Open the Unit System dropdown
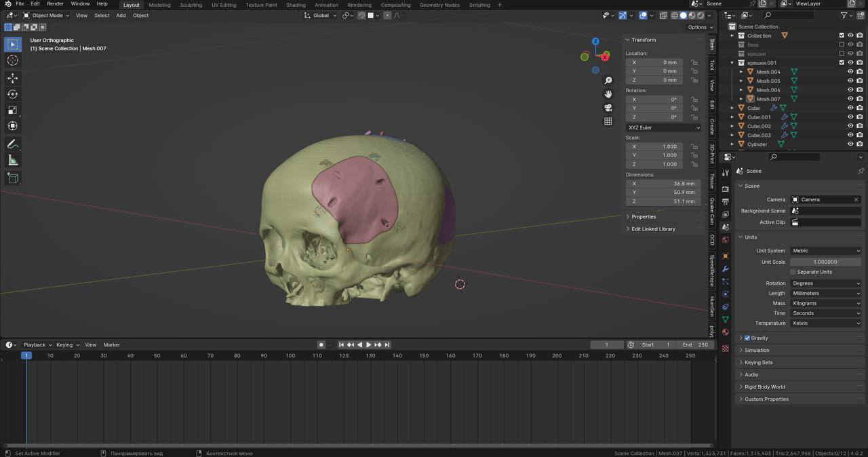 pyautogui.click(x=825, y=251)
